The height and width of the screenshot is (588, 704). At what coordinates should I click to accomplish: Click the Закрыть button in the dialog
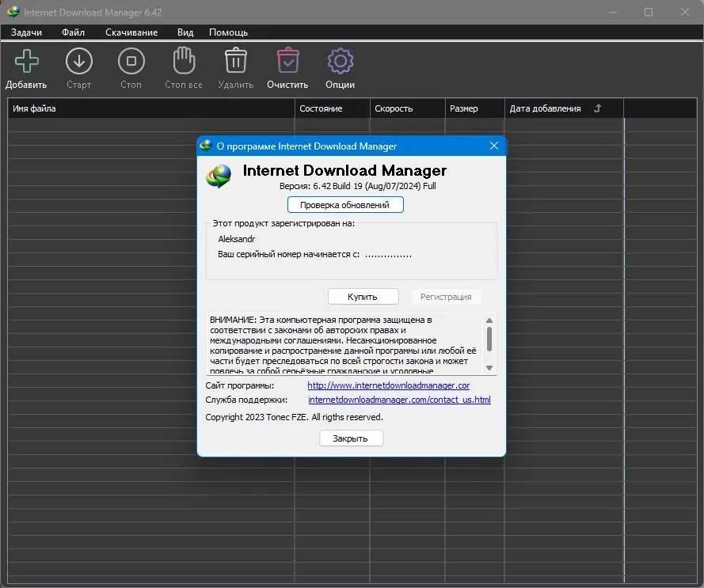coord(351,438)
